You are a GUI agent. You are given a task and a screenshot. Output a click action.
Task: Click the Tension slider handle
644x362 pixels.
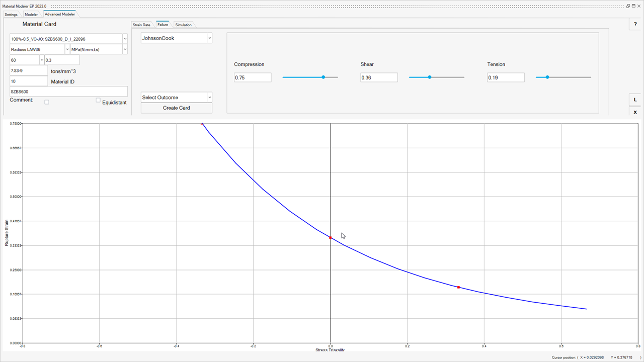click(x=547, y=77)
